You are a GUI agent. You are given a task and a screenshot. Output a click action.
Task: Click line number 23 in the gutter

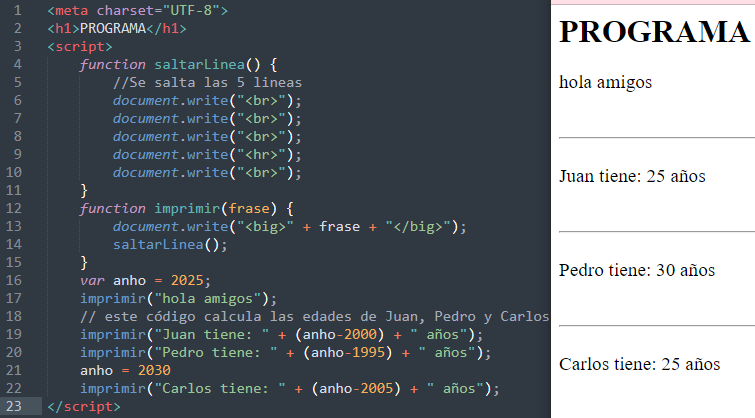click(15, 407)
